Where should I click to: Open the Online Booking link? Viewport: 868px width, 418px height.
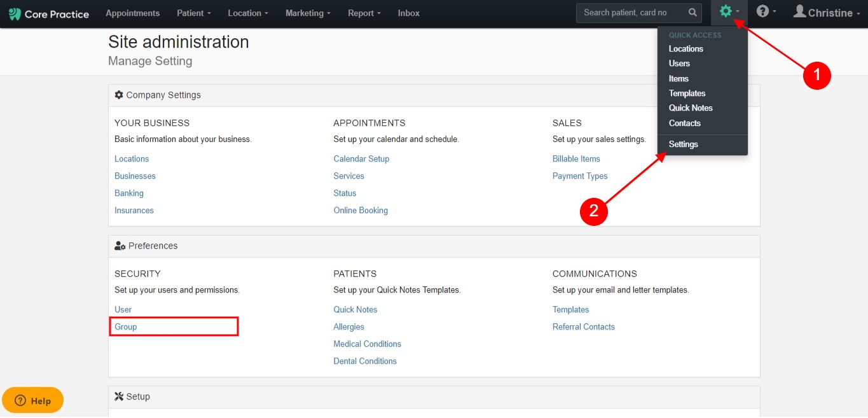click(361, 211)
